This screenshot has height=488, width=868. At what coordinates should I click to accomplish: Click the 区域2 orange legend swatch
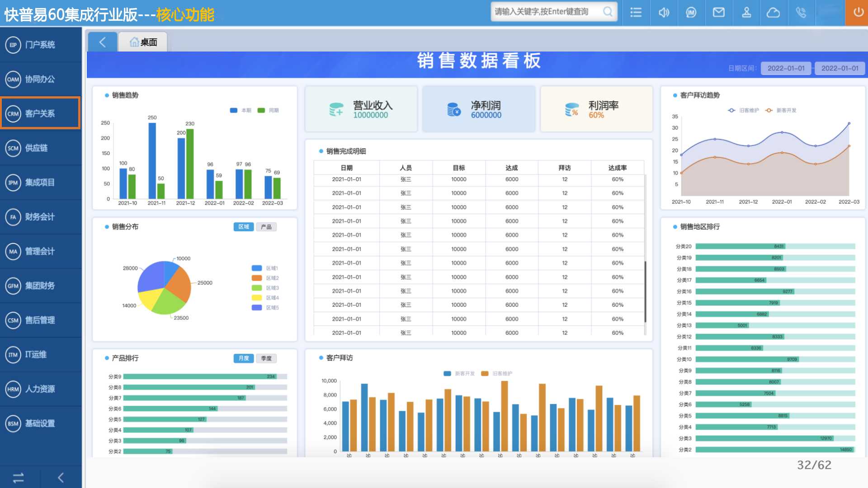pyautogui.click(x=257, y=278)
